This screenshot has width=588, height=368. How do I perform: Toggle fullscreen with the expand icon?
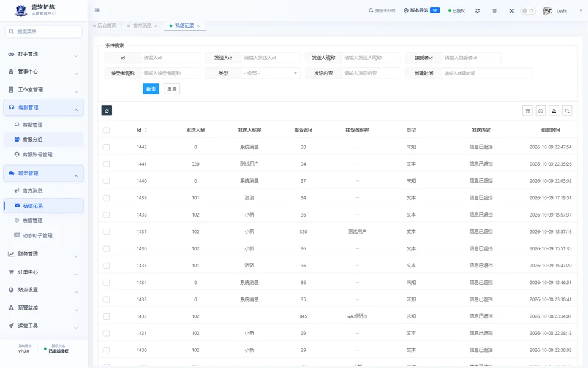[511, 11]
